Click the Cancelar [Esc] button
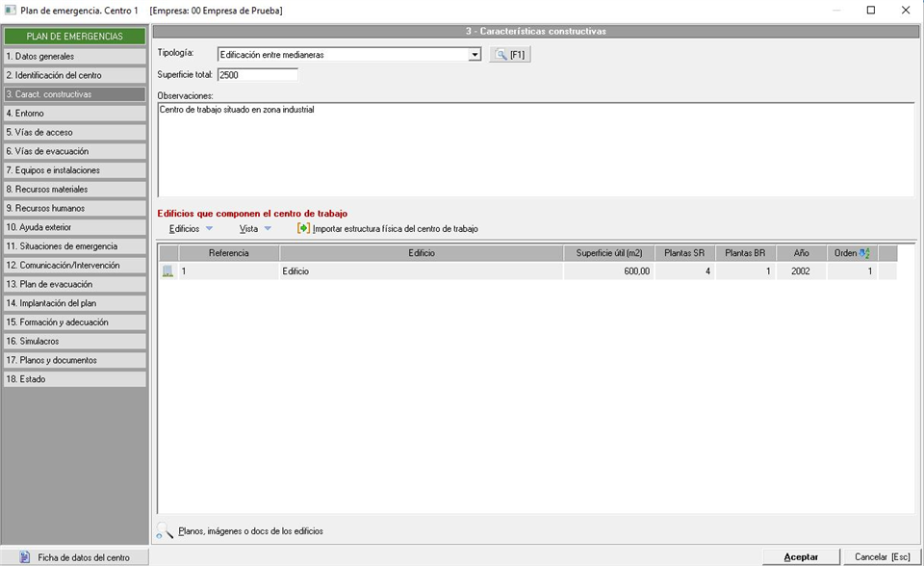This screenshot has height=566, width=924. [883, 557]
